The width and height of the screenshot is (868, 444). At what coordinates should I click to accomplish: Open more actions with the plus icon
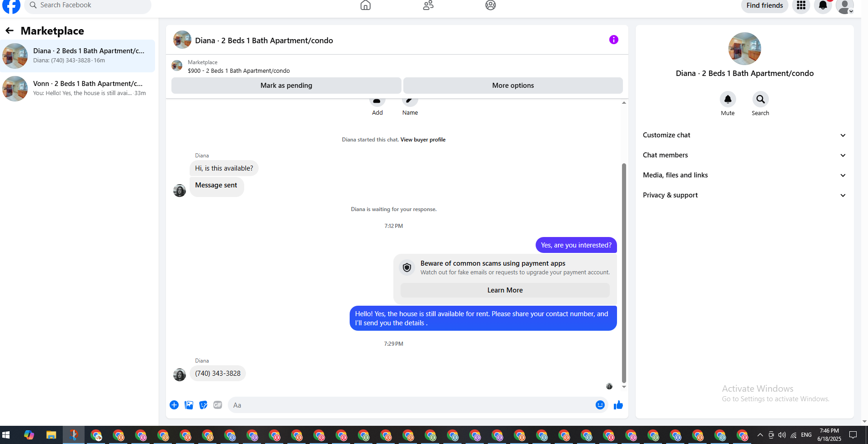pos(174,405)
